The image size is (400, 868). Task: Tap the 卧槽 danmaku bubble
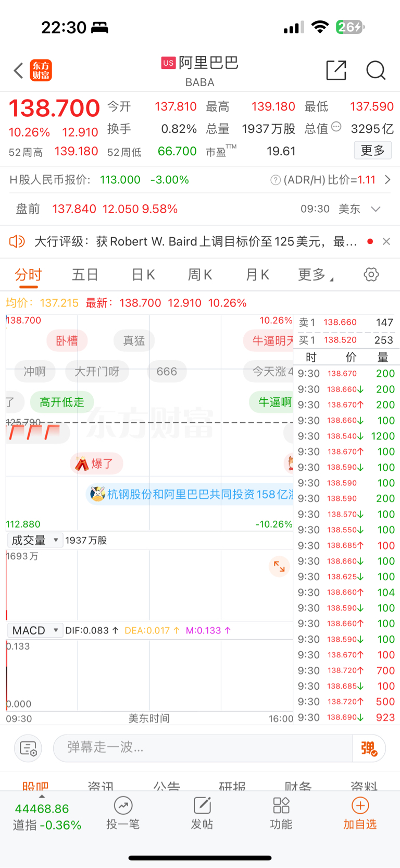pyautogui.click(x=67, y=340)
